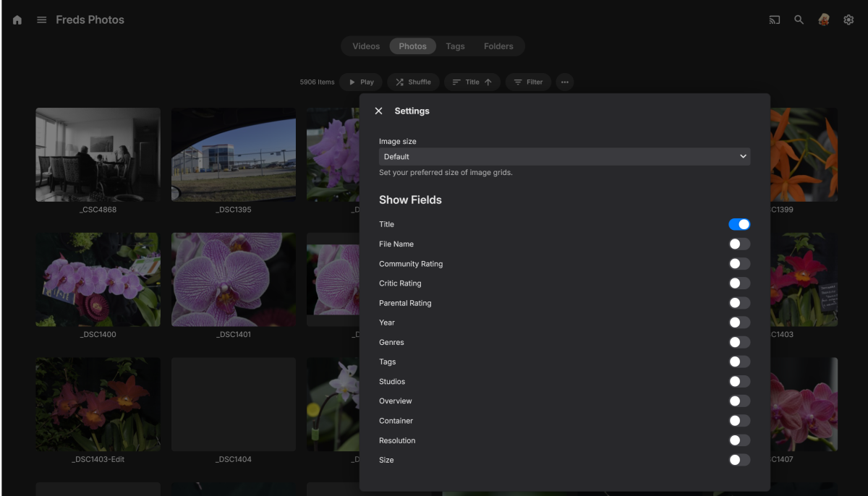Open the user profile avatar
Image resolution: width=868 pixels, height=496 pixels.
(824, 20)
